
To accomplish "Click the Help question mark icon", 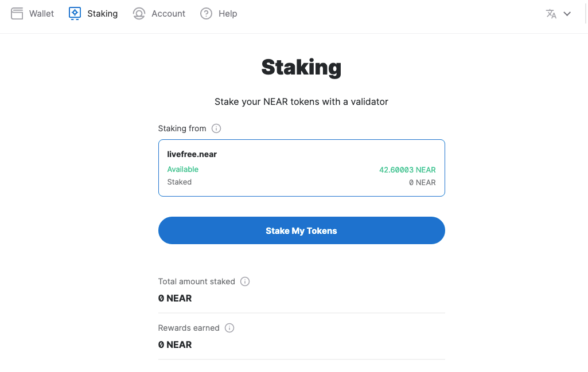I will click(x=207, y=13).
